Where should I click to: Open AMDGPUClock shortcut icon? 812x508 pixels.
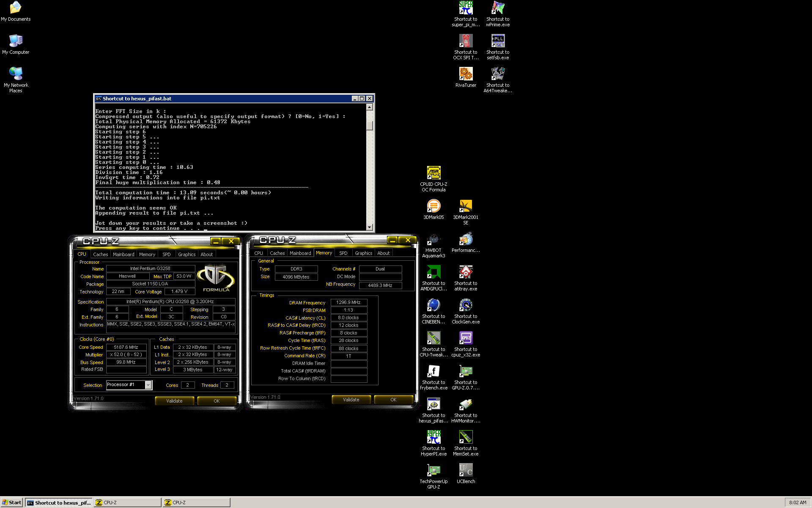pos(433,278)
